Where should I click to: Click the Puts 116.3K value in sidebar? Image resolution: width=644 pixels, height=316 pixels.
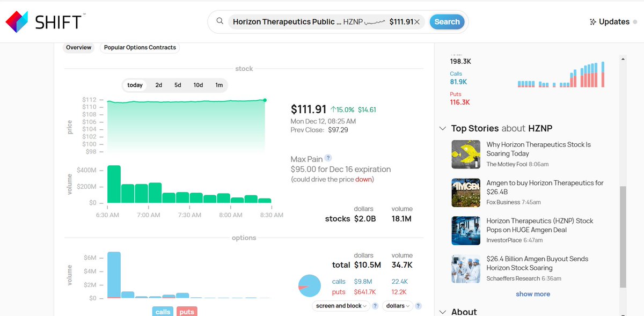(460, 102)
